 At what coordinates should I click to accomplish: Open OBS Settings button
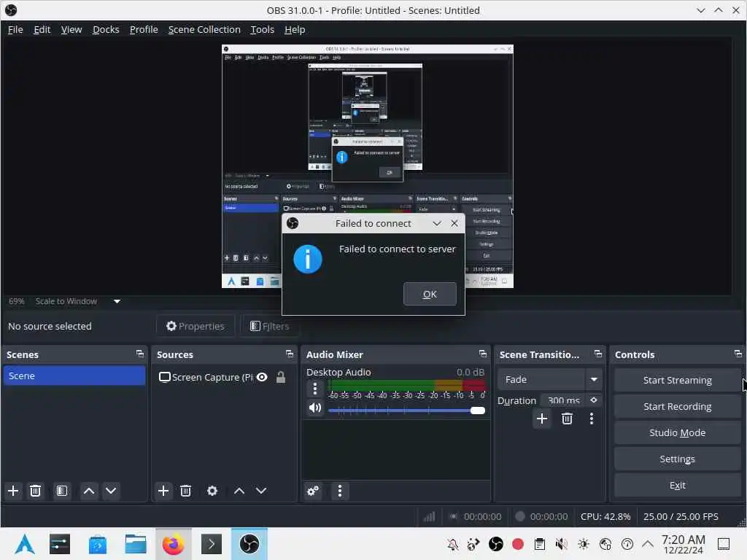(x=677, y=459)
